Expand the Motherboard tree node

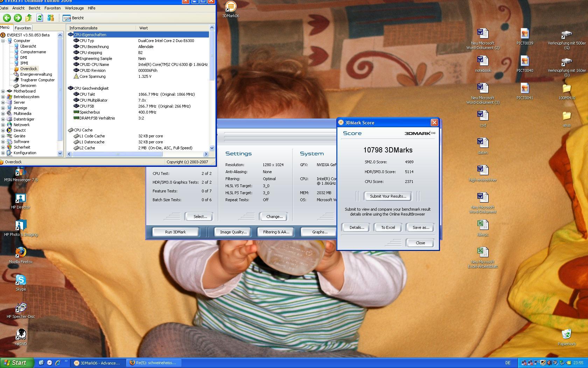point(3,91)
